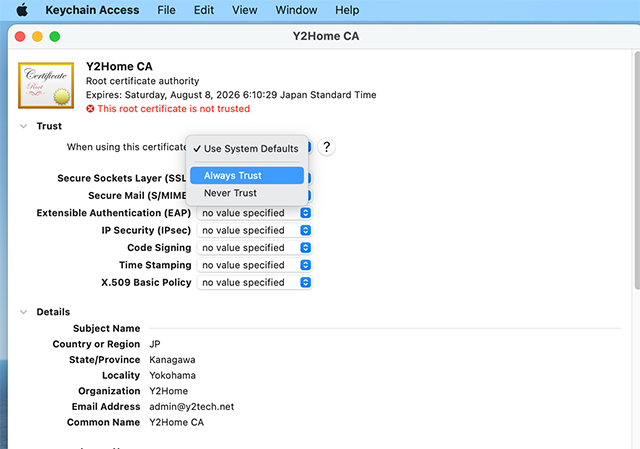Open Extensible Authentication (EAP) dropdown

tap(254, 213)
